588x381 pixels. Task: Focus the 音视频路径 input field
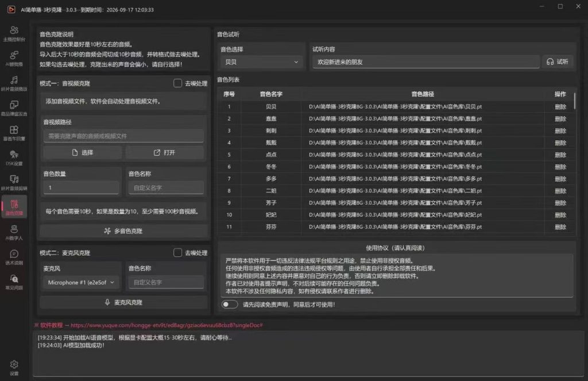(x=123, y=136)
